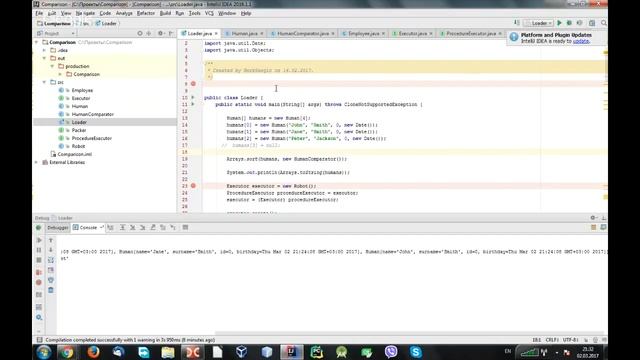Click Run to Cursor in debugger toolbar

pyautogui.click(x=173, y=227)
